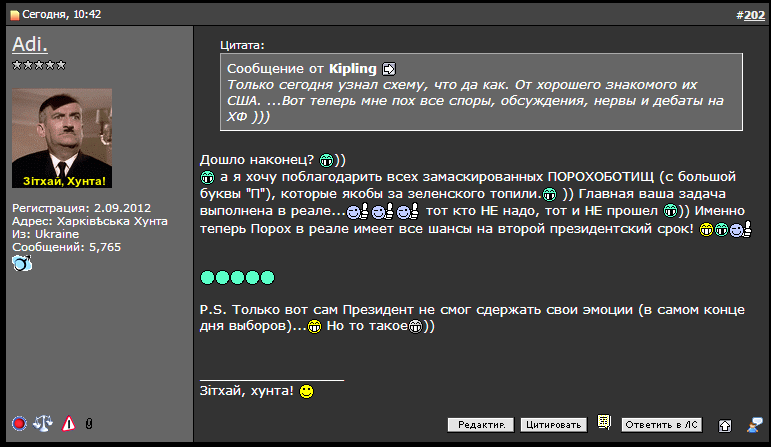Click the Adi. avatar image
This screenshot has height=447, width=771.
pyautogui.click(x=62, y=138)
